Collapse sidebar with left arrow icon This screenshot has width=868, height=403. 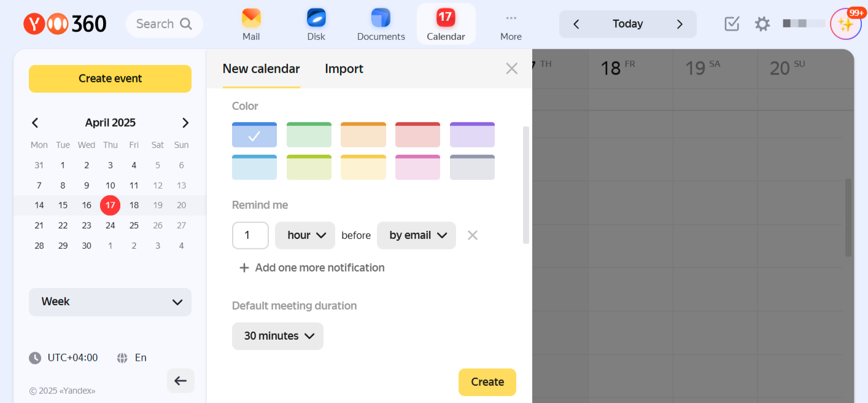coord(180,381)
